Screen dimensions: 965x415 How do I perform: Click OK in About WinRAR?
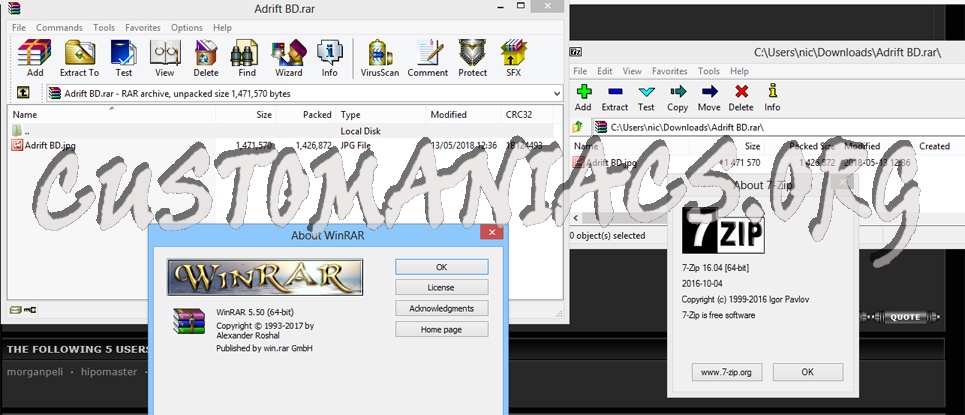[x=442, y=267]
